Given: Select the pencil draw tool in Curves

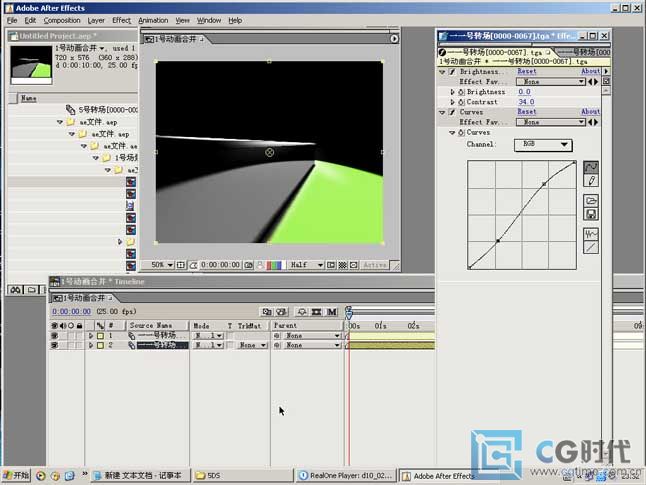Looking at the screenshot, I should click(x=591, y=180).
